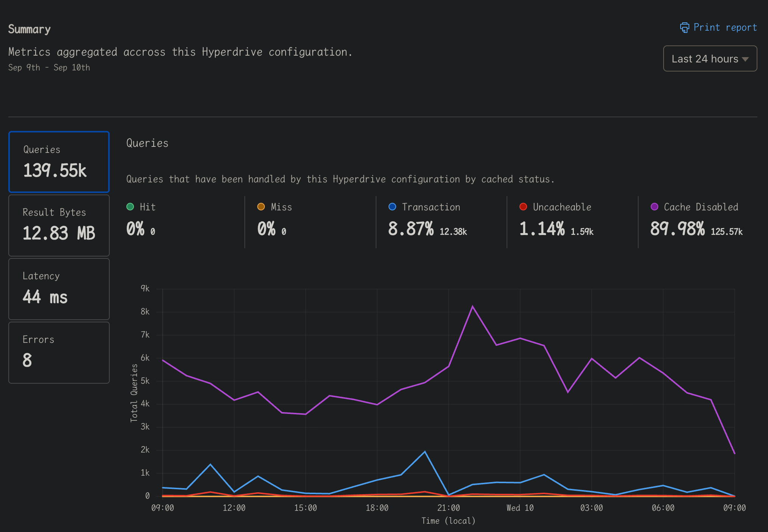Click the blue line peak near 2k
The height and width of the screenshot is (532, 768).
425,452
